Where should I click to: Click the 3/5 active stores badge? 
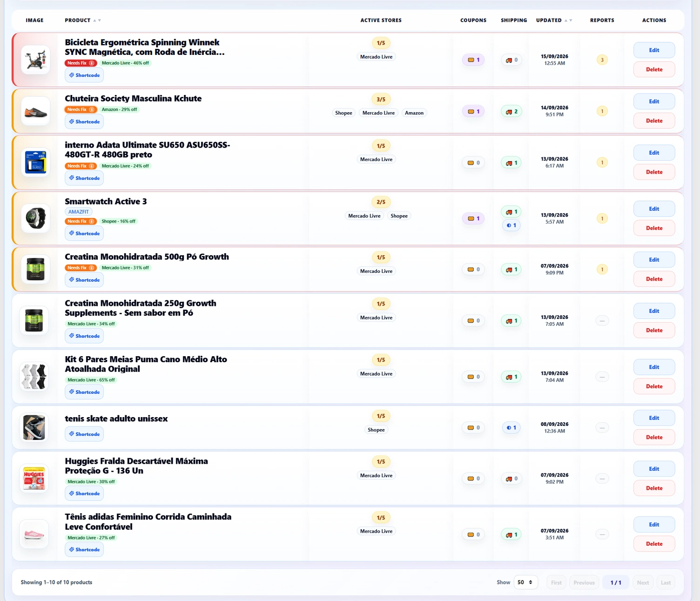[x=381, y=100]
